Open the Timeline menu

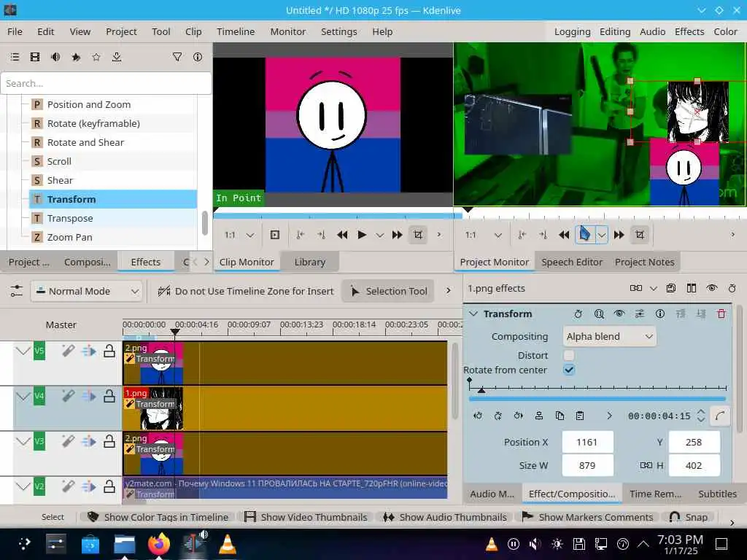tap(236, 31)
